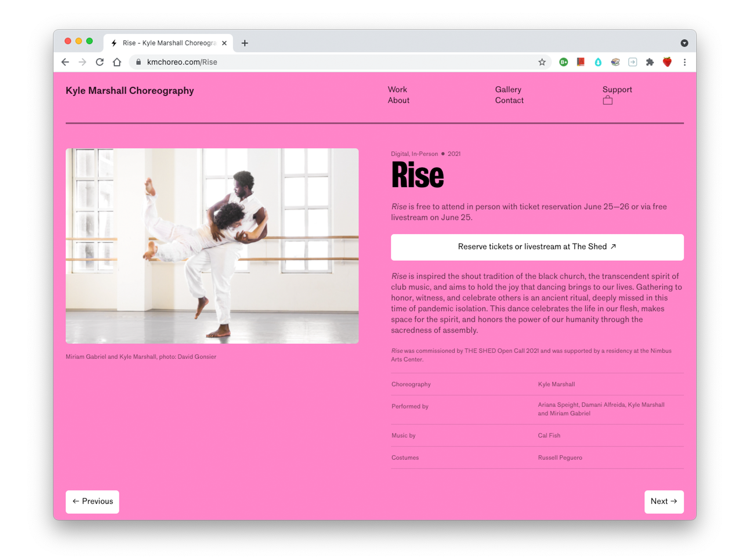Go to the Support page
Viewport: 745px width, 560px height.
(x=617, y=90)
